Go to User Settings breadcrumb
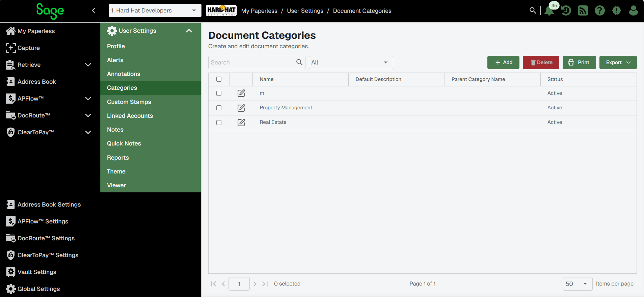This screenshot has width=644, height=297. (305, 11)
